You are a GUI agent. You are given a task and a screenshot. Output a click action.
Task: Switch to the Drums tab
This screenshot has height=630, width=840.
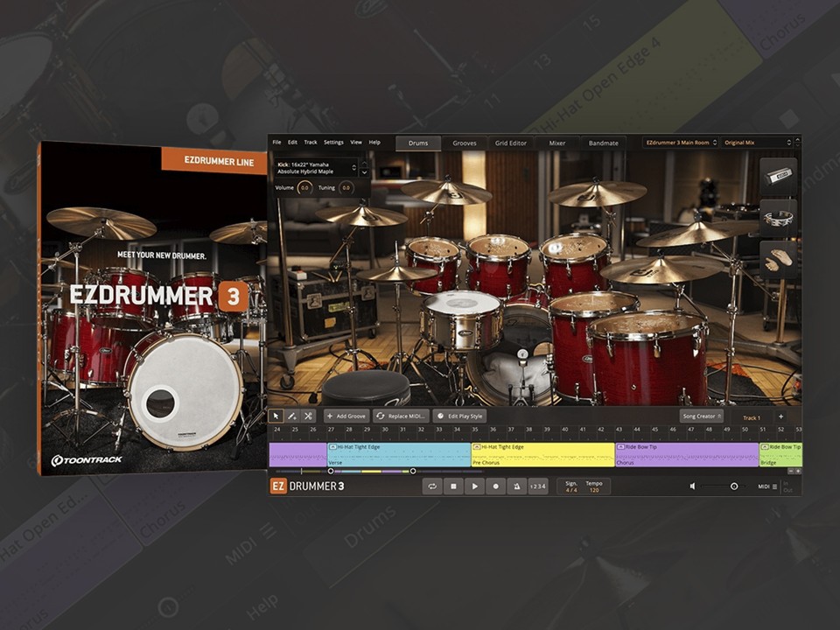418,143
